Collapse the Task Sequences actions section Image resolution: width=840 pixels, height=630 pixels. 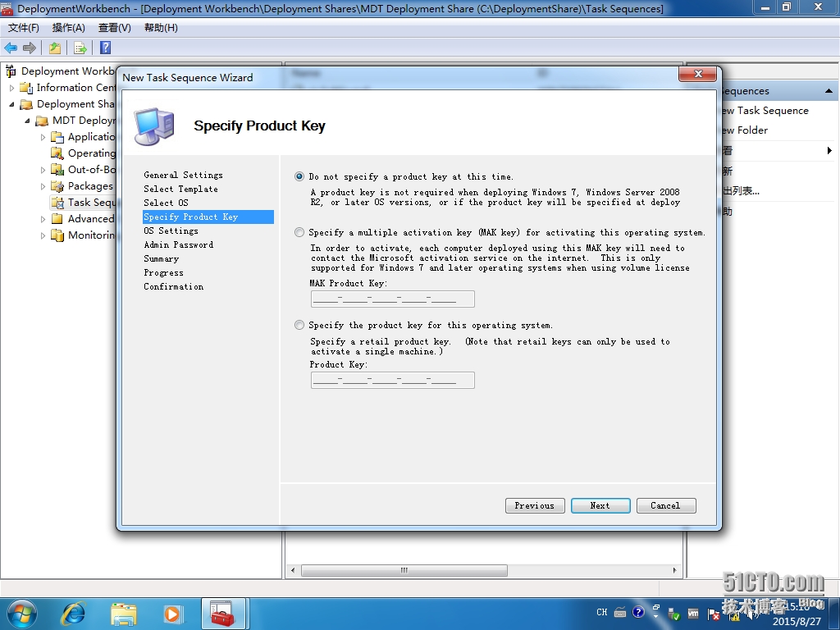click(829, 91)
